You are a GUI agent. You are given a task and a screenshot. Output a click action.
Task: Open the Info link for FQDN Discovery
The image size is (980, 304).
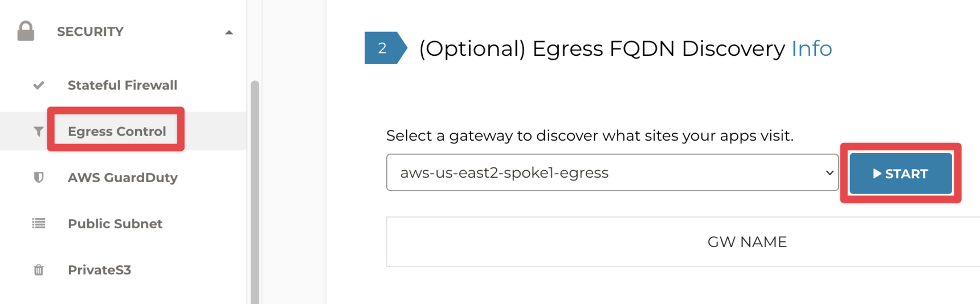pos(811,49)
